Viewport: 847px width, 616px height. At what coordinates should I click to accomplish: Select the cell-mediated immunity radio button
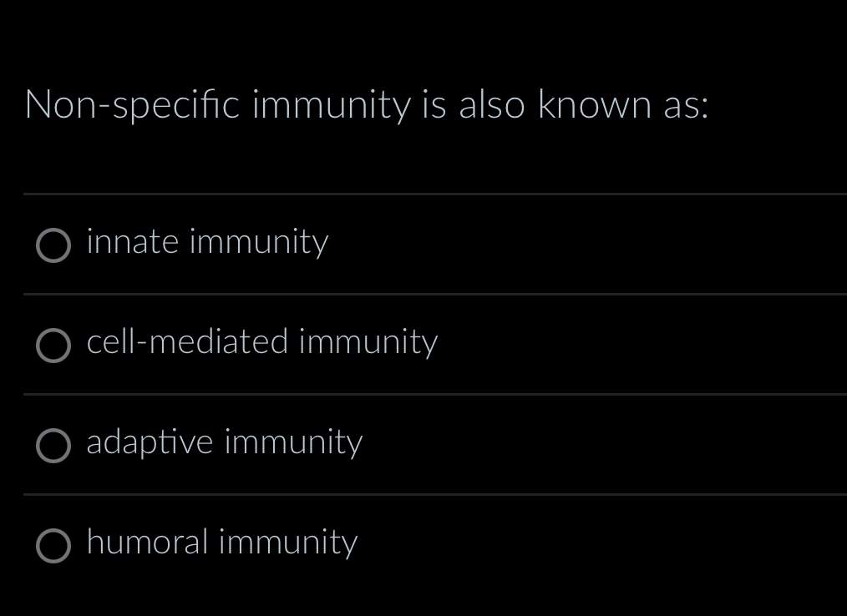tap(53, 346)
